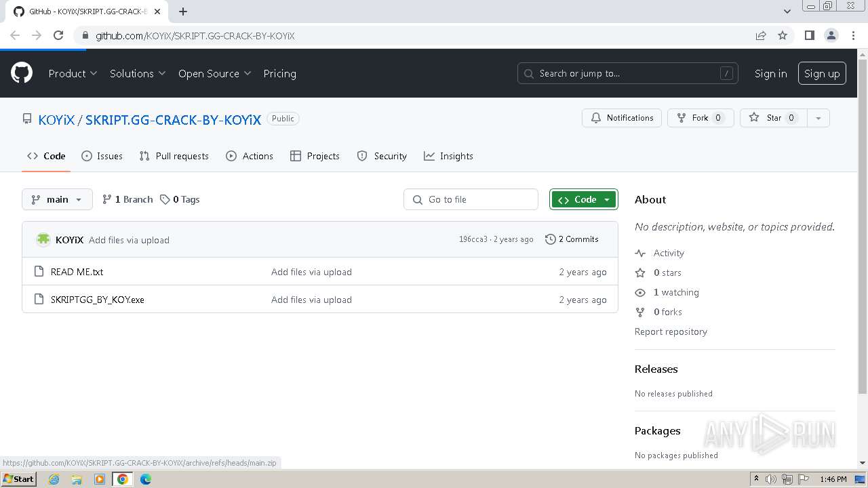Click the Chrome taskbar icon

(123, 479)
